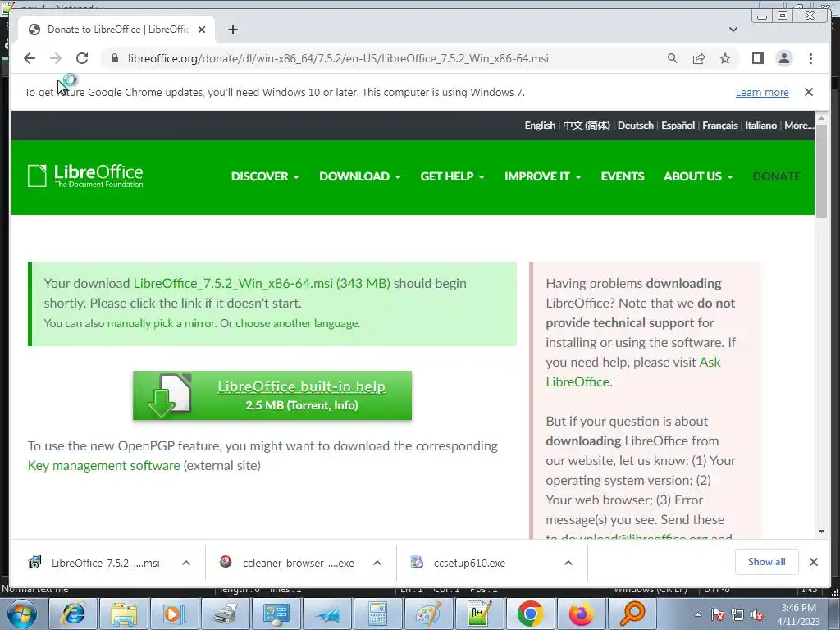Click manually pick a mirror link
Viewport: 840px width, 630px height.
tap(162, 323)
